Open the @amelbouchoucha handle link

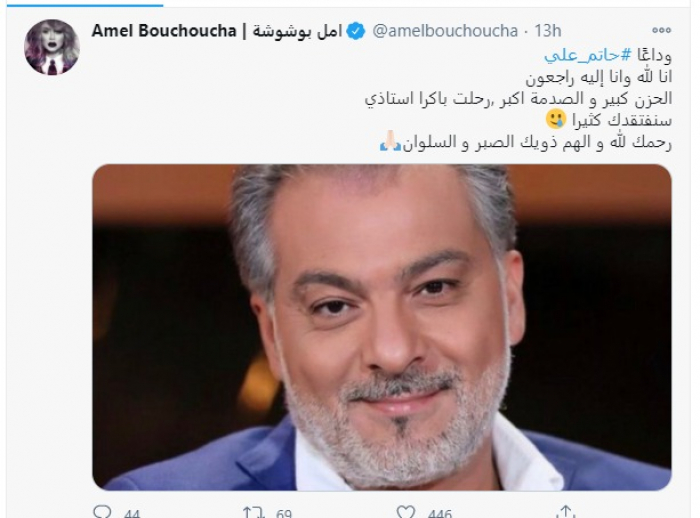tap(445, 31)
